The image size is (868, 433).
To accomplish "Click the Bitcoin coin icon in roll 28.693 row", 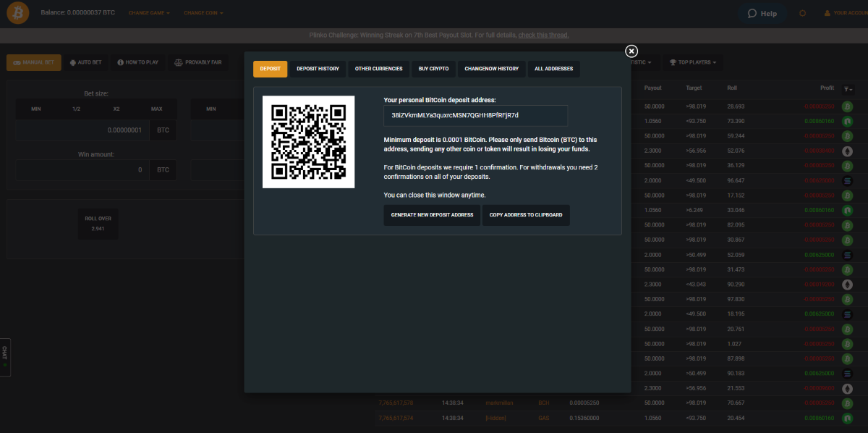I will pos(847,106).
